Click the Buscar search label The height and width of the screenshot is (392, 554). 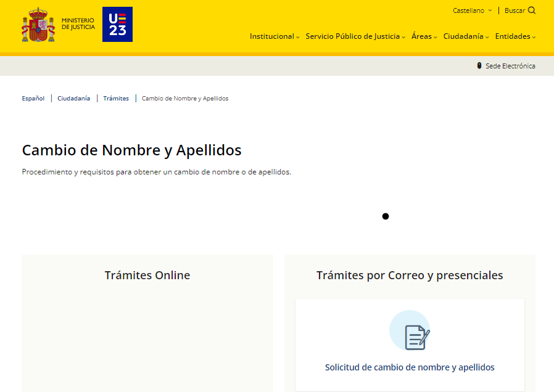point(515,10)
